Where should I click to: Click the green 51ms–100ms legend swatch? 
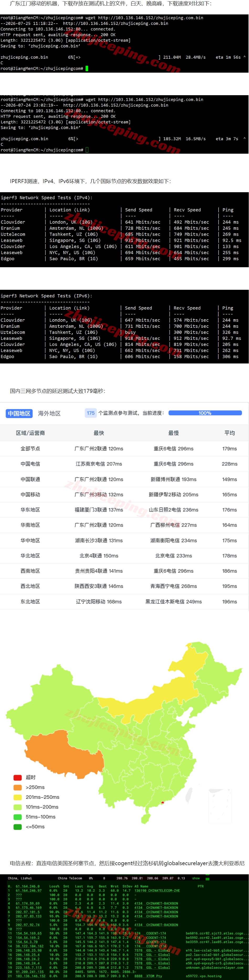click(18, 817)
